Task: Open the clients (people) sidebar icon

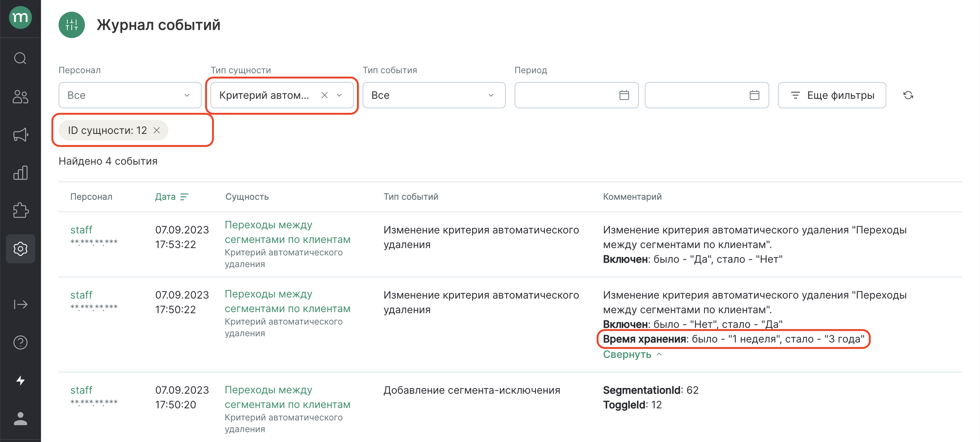Action: [x=20, y=97]
